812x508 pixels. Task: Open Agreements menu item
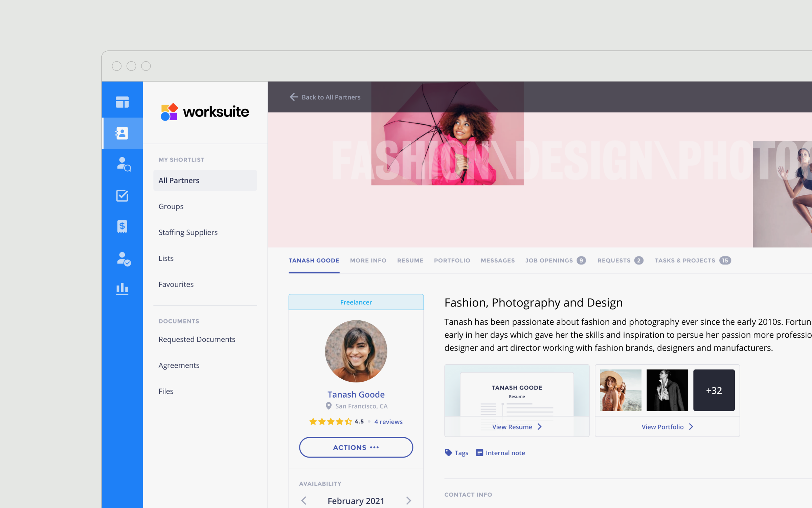click(179, 365)
